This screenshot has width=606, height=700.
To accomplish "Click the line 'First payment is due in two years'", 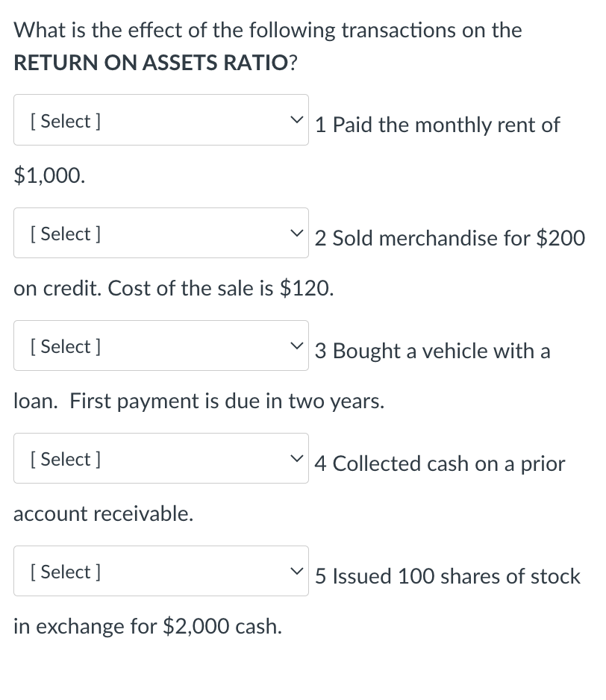I will click(x=228, y=401).
